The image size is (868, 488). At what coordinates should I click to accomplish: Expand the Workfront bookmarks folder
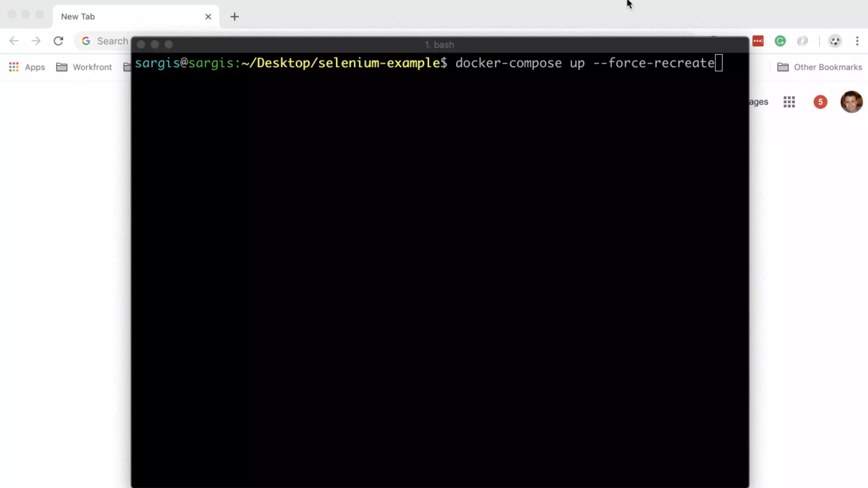[84, 67]
